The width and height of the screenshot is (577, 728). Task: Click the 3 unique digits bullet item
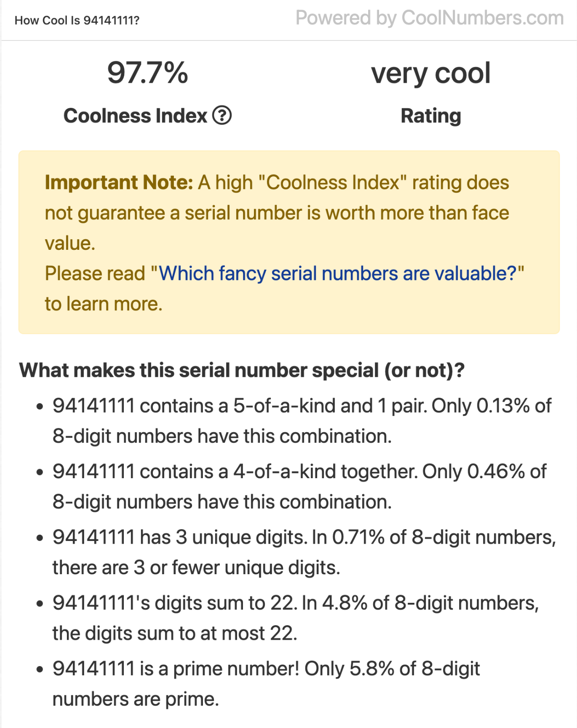[304, 552]
